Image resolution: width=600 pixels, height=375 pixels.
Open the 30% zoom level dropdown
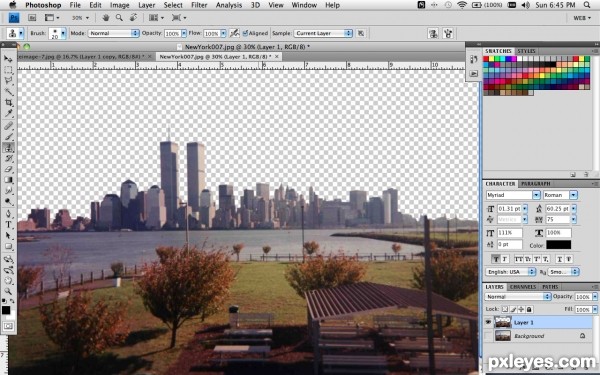click(81, 18)
